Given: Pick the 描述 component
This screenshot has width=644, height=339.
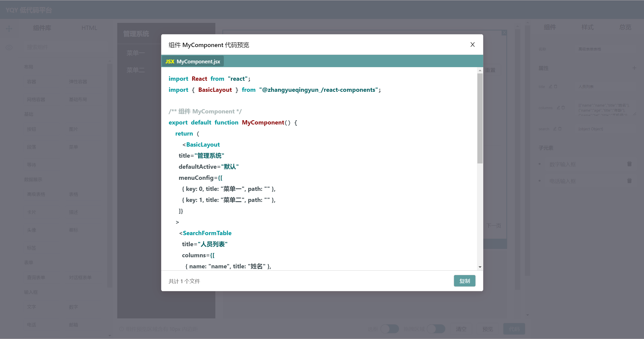Looking at the screenshot, I should pos(83,212).
